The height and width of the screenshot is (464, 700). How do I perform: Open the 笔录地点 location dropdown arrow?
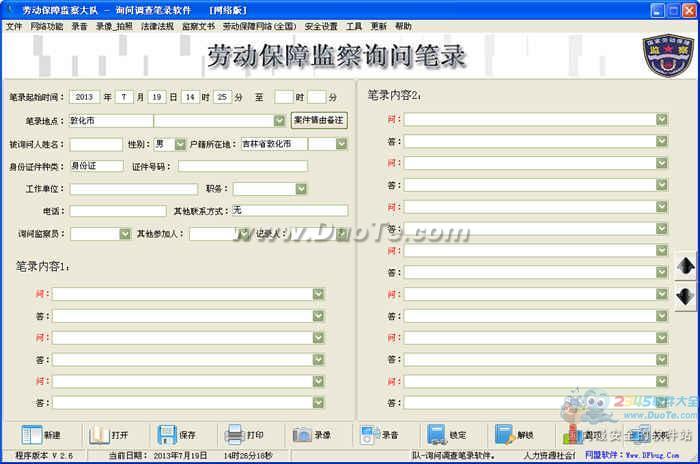tap(279, 120)
